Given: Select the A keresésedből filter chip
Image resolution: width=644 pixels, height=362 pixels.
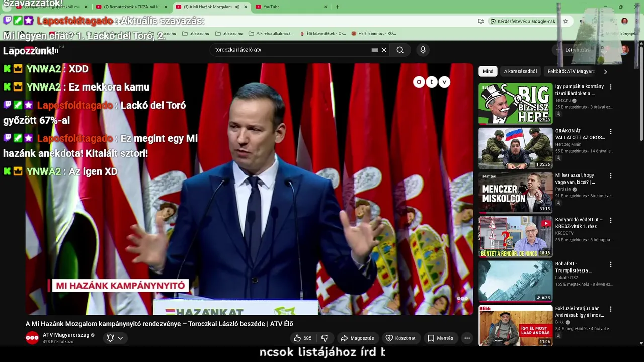Looking at the screenshot, I should 520,71.
